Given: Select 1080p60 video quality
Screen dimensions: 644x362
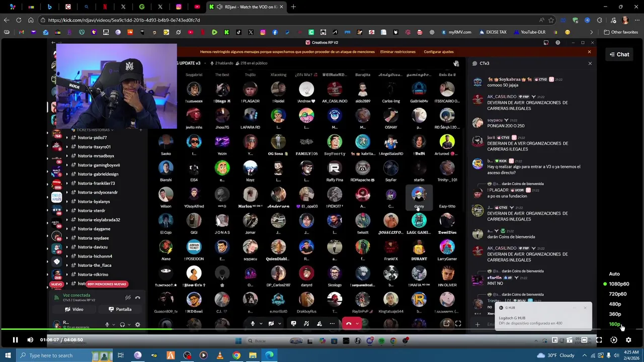Looking at the screenshot, I should [619, 284].
